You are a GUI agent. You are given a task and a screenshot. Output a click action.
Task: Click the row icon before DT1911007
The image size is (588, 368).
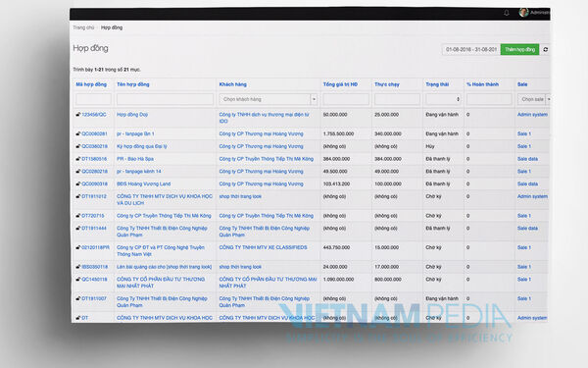78,298
